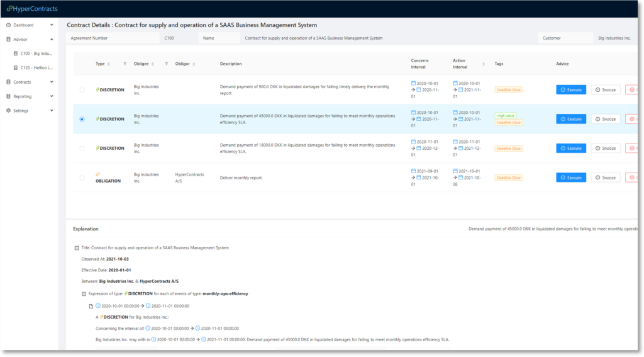Click the Settings gear icon
Image resolution: width=644 pixels, height=357 pixels.
point(8,111)
